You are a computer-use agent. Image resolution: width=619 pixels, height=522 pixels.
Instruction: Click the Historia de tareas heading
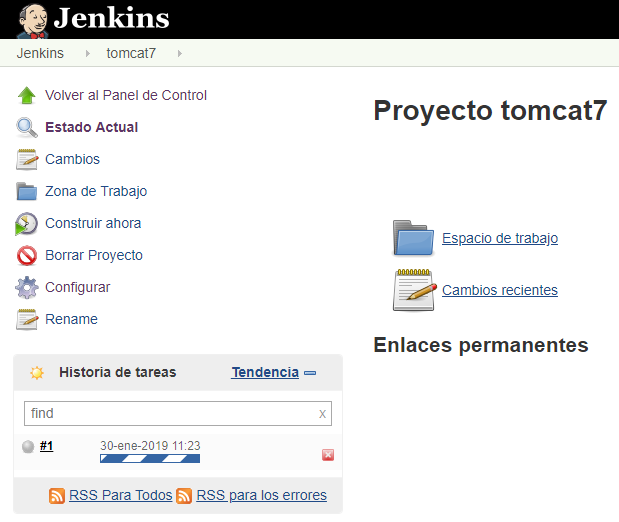click(x=118, y=372)
